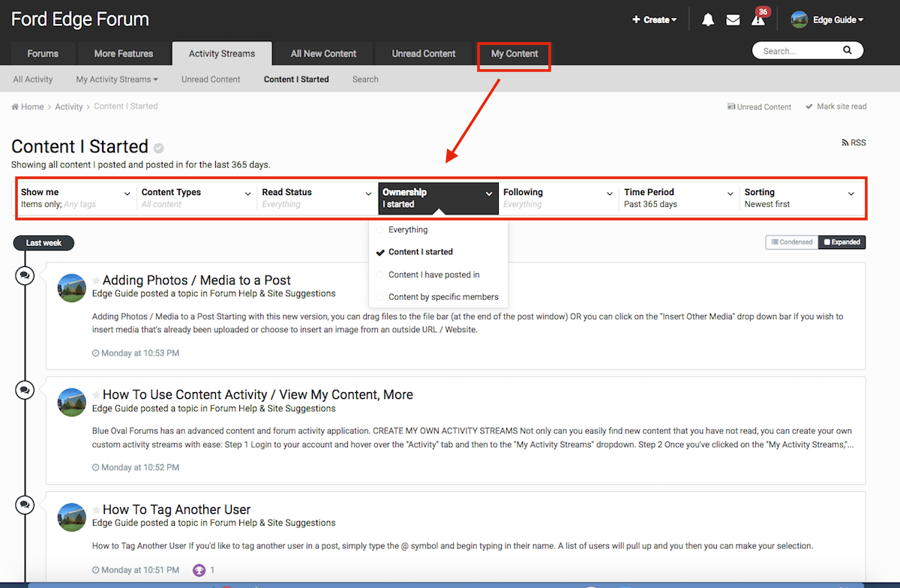Open the All New Content tab
Image resolution: width=900 pixels, height=588 pixels.
click(x=324, y=54)
